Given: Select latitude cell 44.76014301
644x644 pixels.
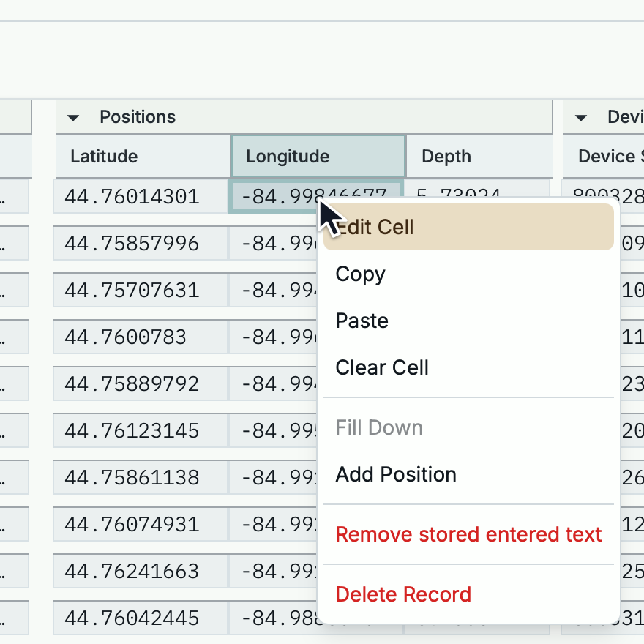Looking at the screenshot, I should coord(140,196).
